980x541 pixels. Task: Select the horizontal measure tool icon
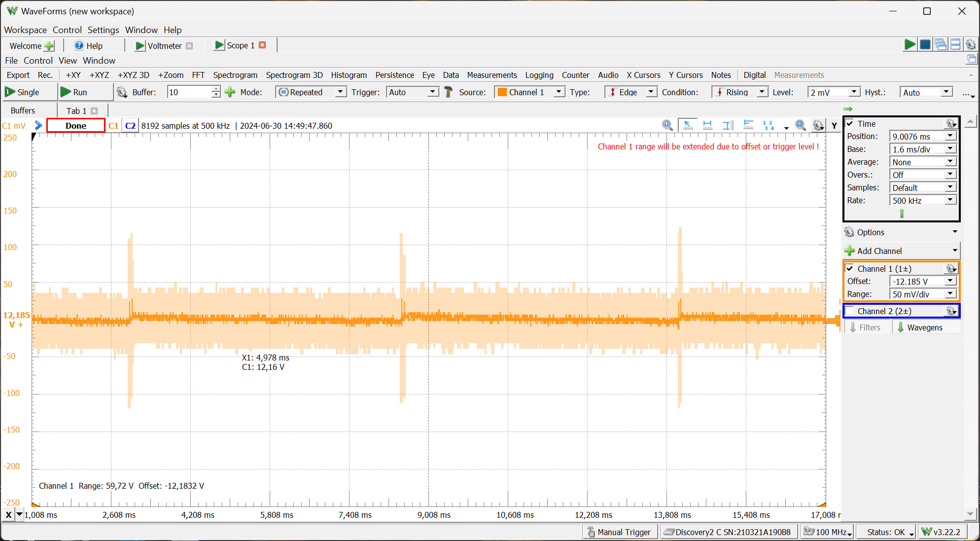coord(707,125)
